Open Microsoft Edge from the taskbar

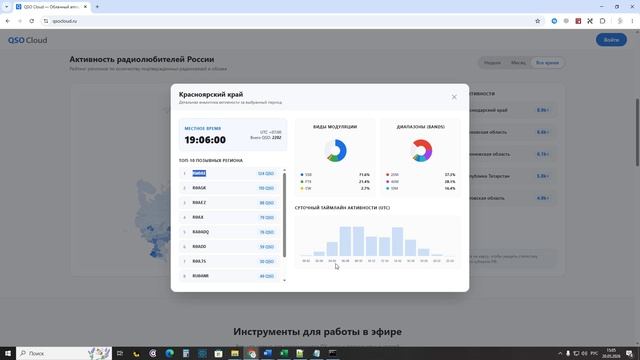169,353
